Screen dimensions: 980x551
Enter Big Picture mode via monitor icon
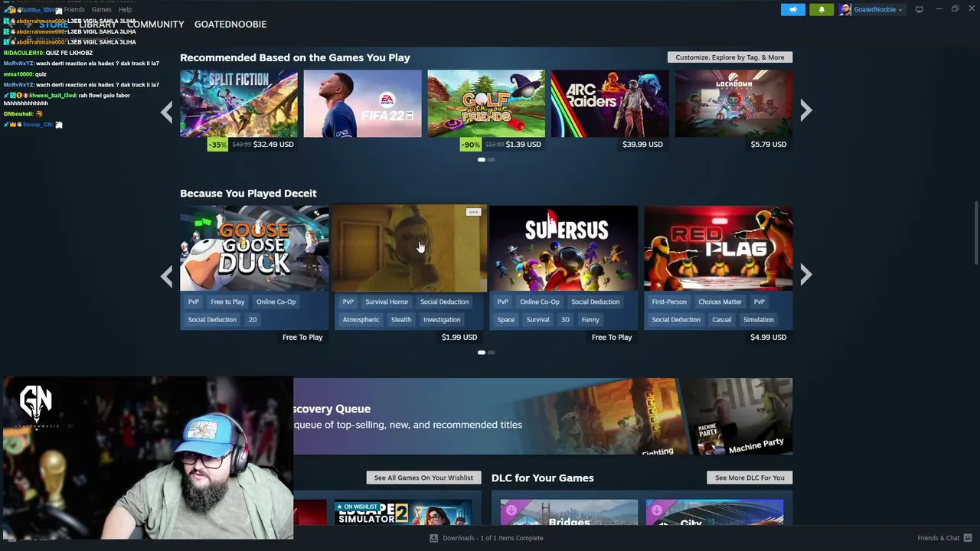coord(919,9)
